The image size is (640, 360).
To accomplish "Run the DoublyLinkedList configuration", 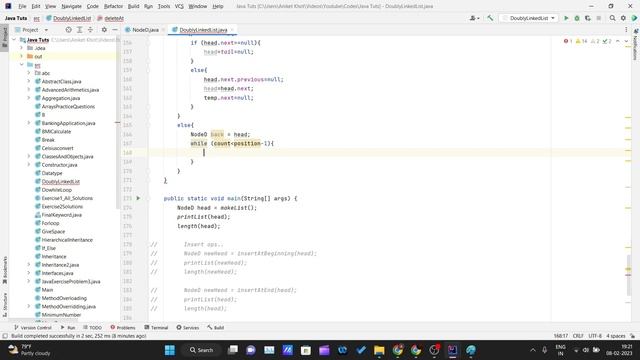I will coord(566,18).
